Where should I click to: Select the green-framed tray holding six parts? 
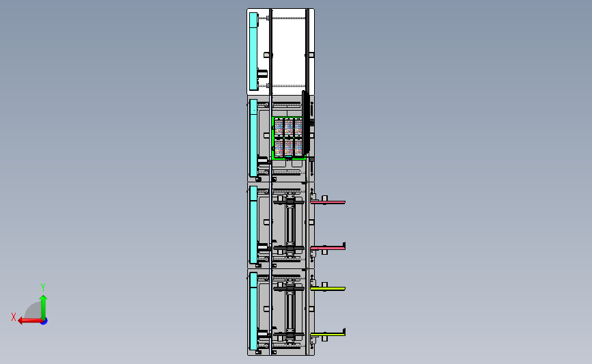pos(289,138)
